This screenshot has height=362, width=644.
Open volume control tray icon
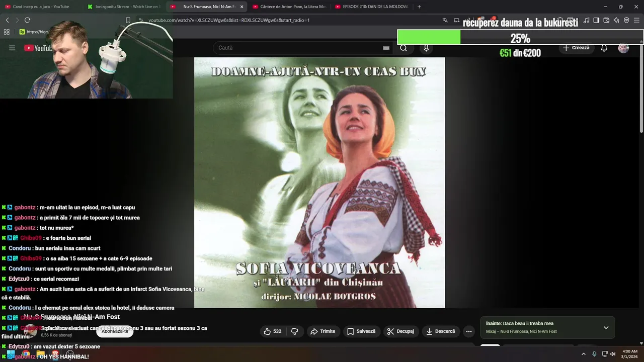[613, 354]
